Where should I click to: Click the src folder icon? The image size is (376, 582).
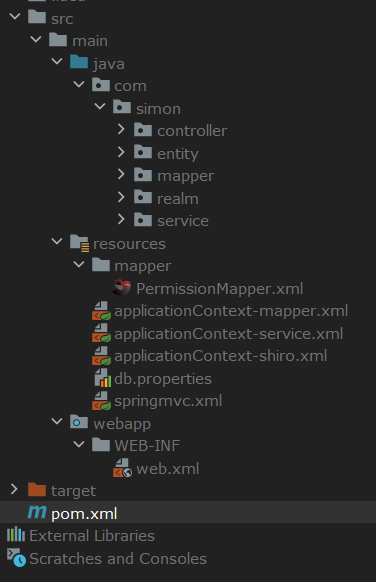click(37, 17)
